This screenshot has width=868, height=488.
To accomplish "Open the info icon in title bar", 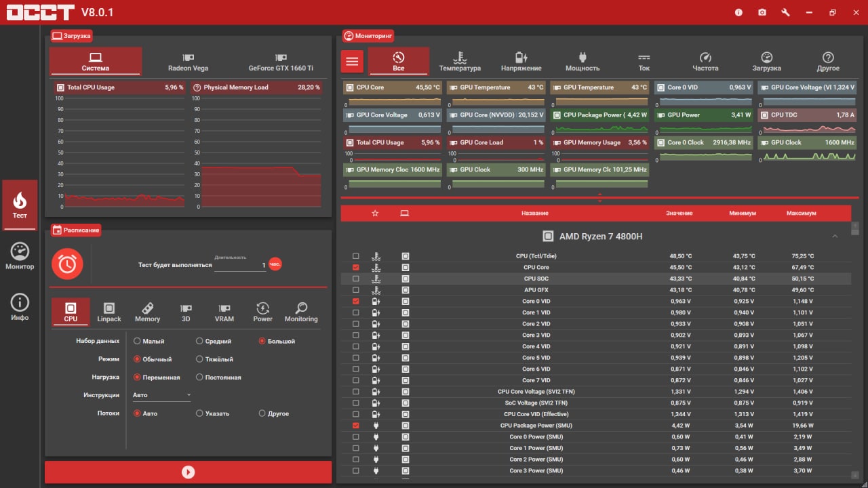I will click(x=738, y=12).
